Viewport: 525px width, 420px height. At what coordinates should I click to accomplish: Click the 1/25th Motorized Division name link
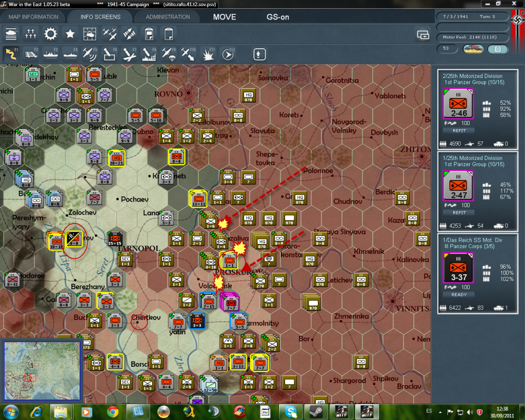pyautogui.click(x=472, y=158)
